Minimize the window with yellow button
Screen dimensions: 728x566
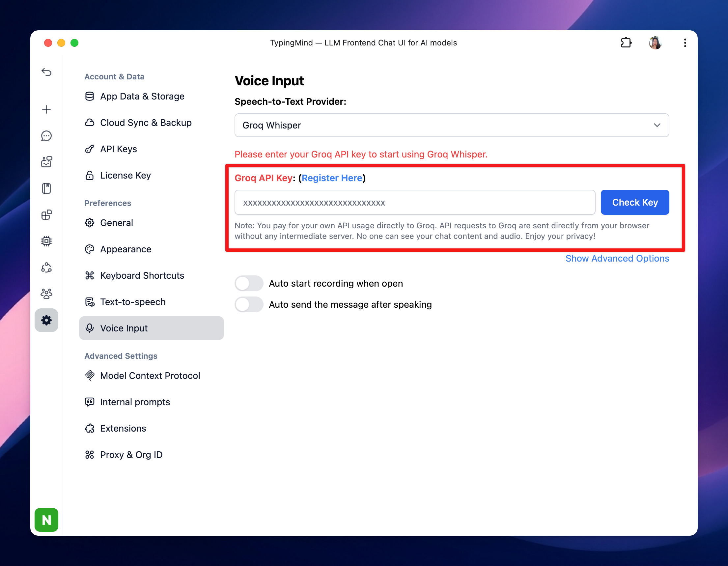pyautogui.click(x=61, y=43)
